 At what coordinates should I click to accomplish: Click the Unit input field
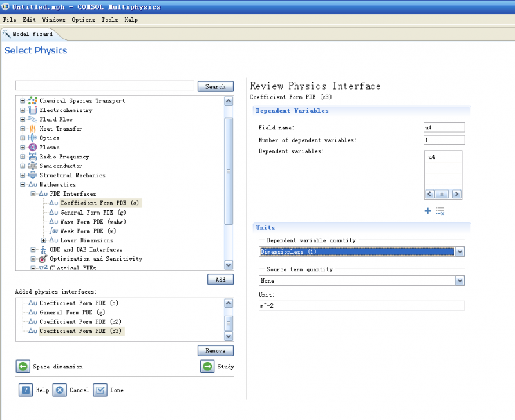click(x=362, y=305)
